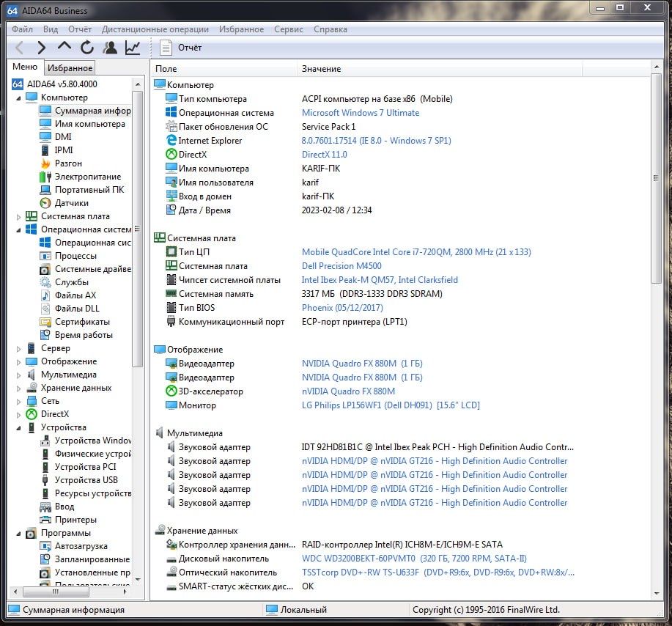Click the Back navigation arrow
Screen dimensions: 672x626
click(x=19, y=47)
